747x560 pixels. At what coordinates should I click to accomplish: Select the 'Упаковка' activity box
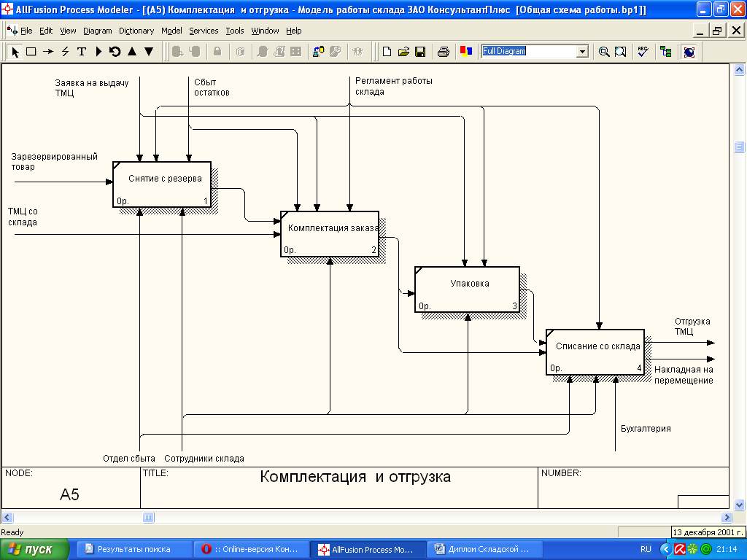click(x=468, y=289)
